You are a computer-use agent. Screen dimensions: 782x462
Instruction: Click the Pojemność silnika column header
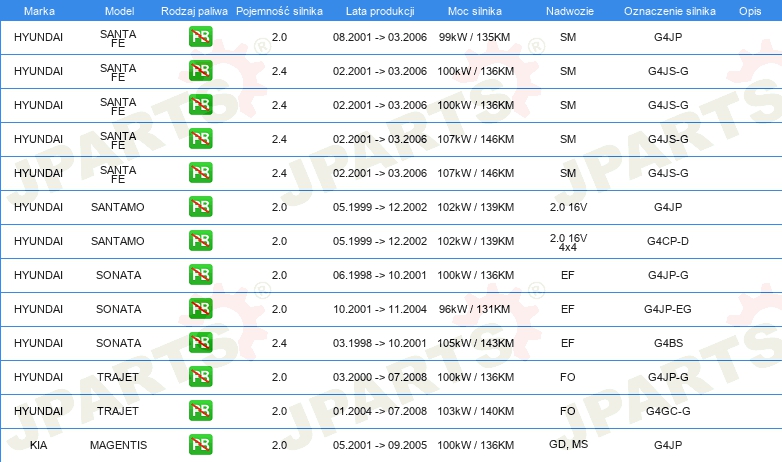pos(279,11)
